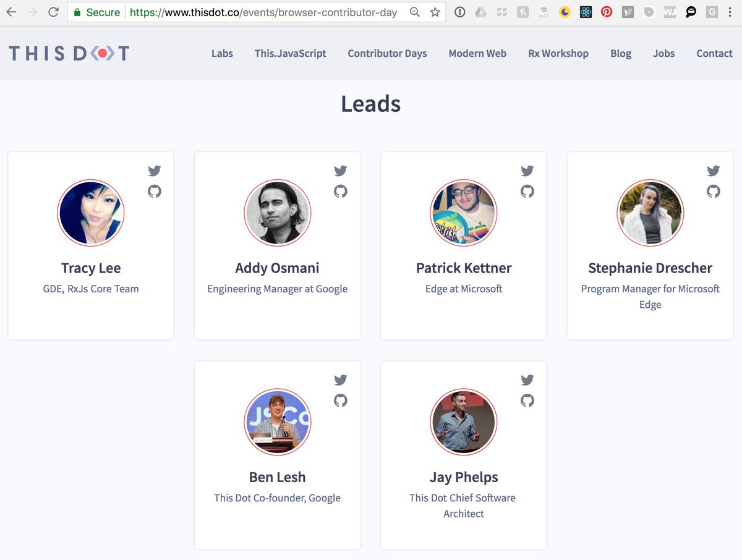The image size is (742, 560).
Task: Open Addy Osmani's GitHub icon
Action: coord(341,191)
